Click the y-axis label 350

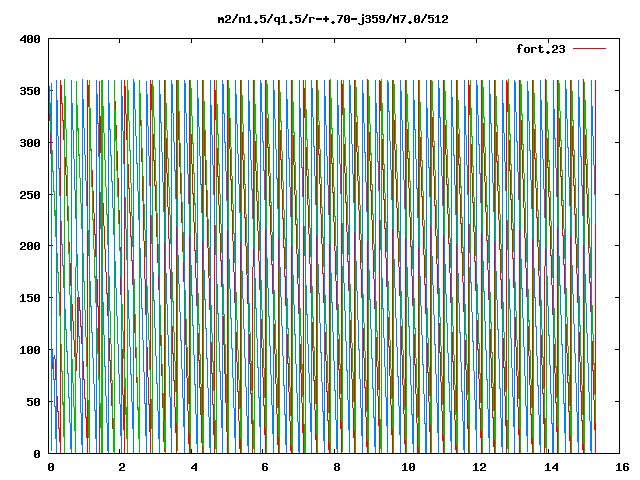coord(30,91)
